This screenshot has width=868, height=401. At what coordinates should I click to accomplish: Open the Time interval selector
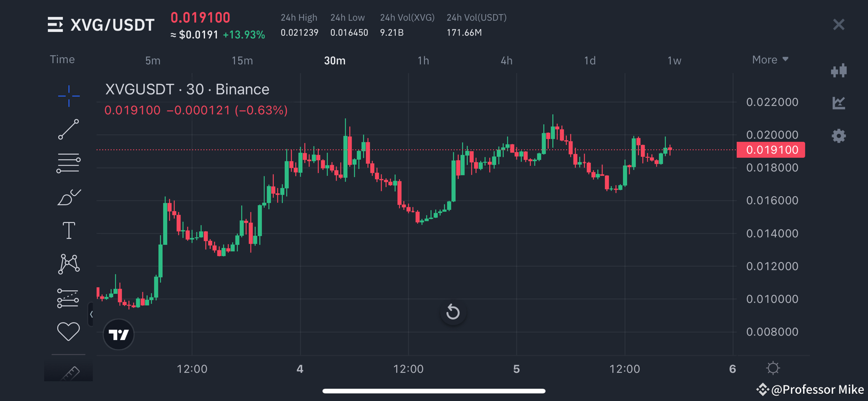coord(62,59)
